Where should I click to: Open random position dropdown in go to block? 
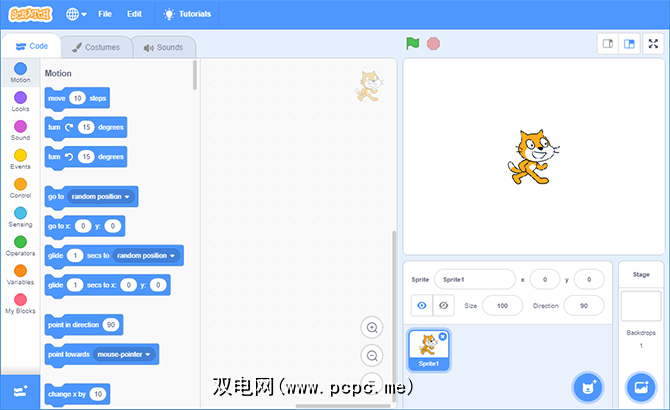click(101, 196)
